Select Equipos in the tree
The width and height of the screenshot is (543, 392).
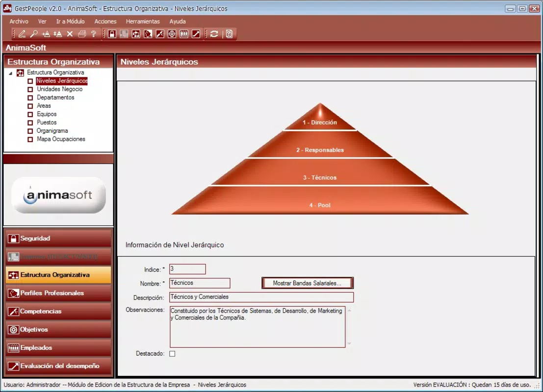pos(47,114)
